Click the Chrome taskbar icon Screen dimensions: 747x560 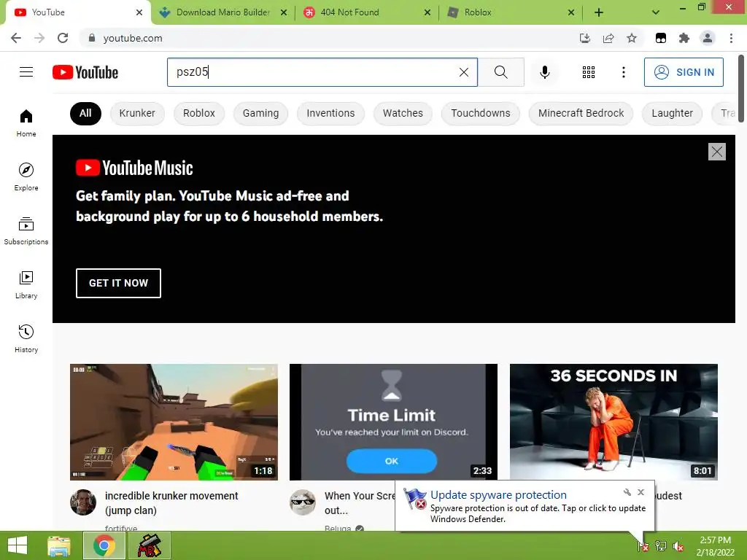click(x=104, y=545)
